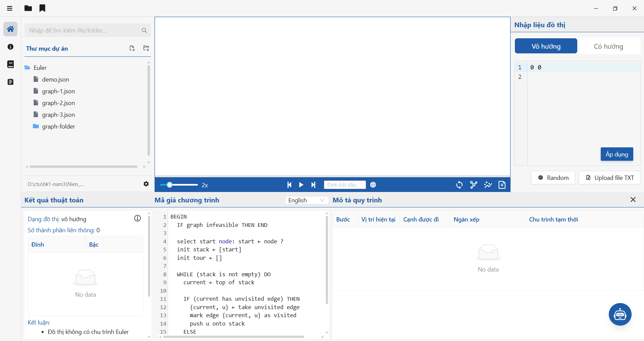The height and width of the screenshot is (341, 644).
Task: Expand the graph-folder directory
Action: click(58, 127)
